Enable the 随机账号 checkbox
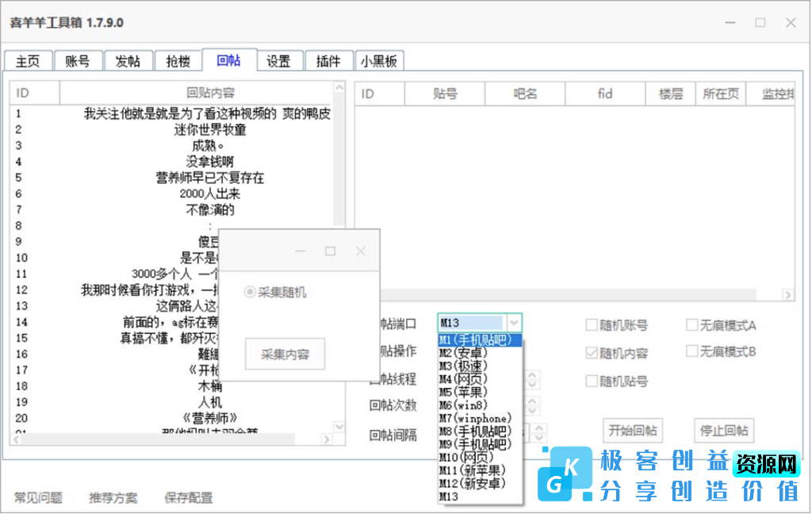The image size is (812, 514). coord(591,324)
